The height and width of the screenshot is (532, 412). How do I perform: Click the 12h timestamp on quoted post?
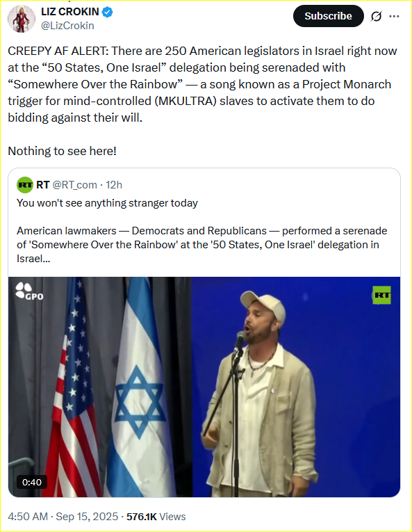[114, 185]
